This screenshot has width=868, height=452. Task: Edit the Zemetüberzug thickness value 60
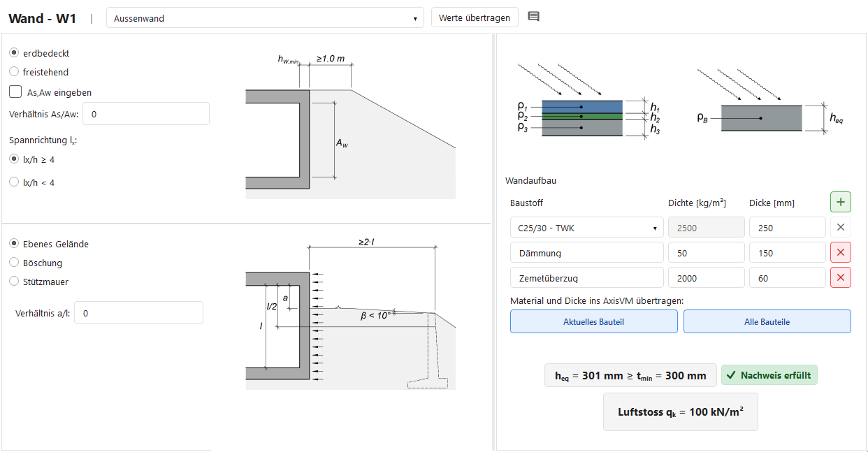(x=788, y=278)
